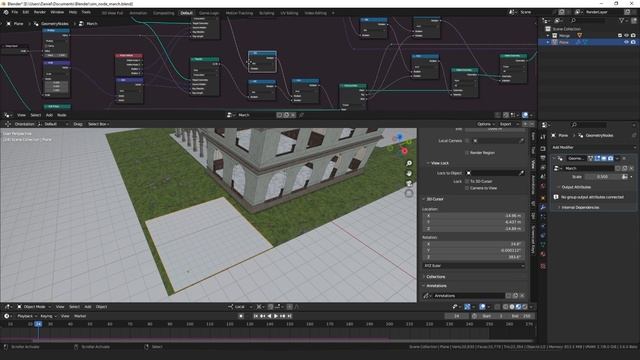The height and width of the screenshot is (360, 640).
Task: Click the Lock to Object eyedropper icon
Action: [x=521, y=173]
